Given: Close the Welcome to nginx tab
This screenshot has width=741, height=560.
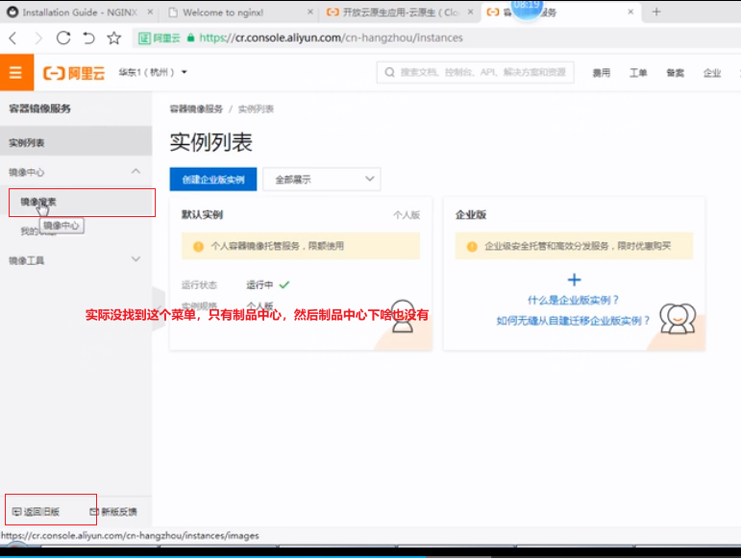Looking at the screenshot, I should [310, 12].
